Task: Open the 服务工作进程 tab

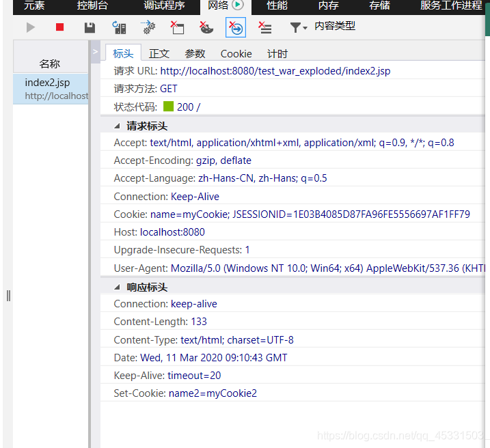Action: point(451,5)
